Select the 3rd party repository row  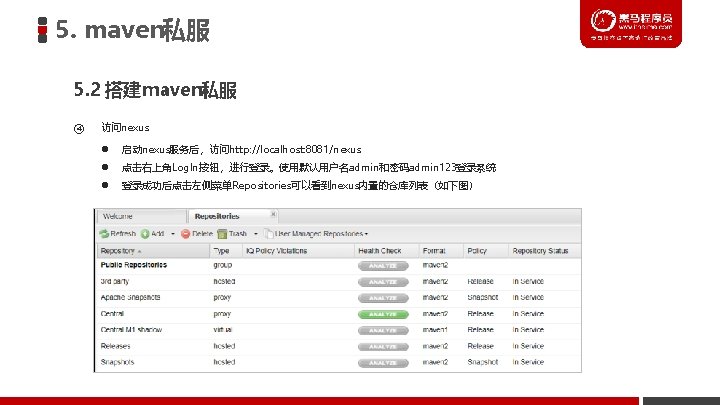click(339, 281)
